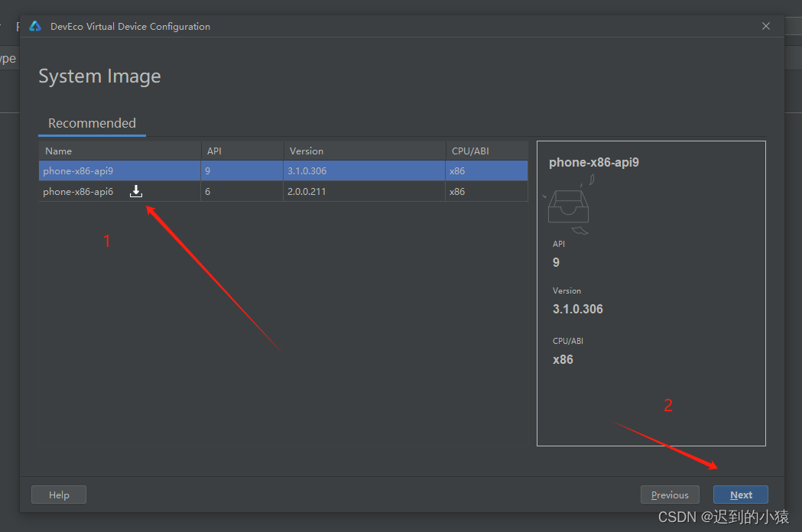Click the phone-x86-api9 title in details panel
The image size is (802, 532).
[x=594, y=163]
